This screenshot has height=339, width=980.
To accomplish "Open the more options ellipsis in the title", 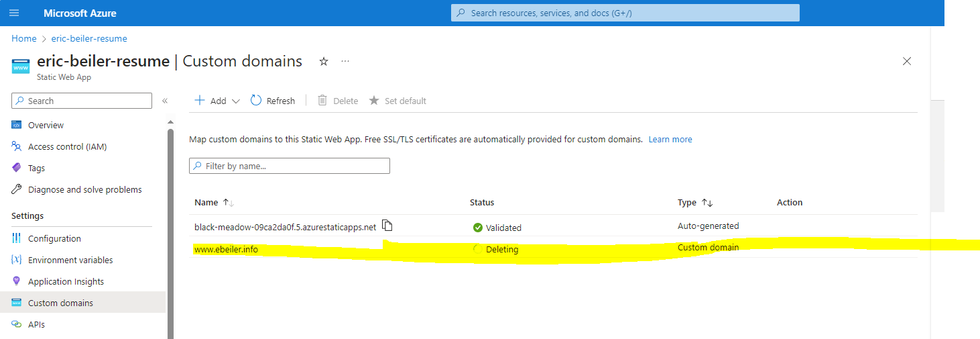I will 345,61.
